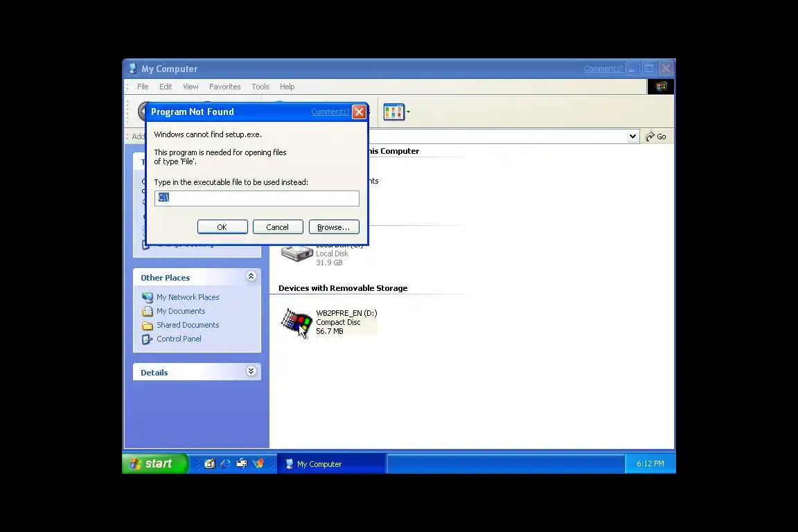Click the fourth quick launch icon
This screenshot has width=798, height=532.
pyautogui.click(x=258, y=464)
